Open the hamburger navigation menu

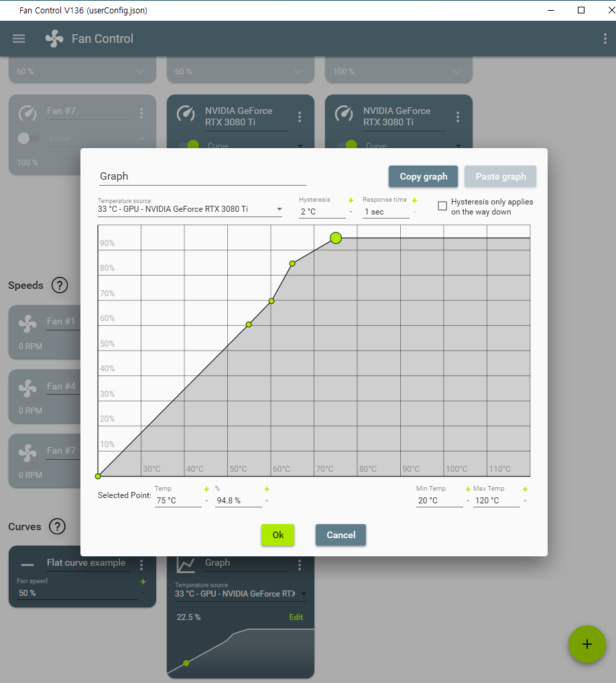19,39
